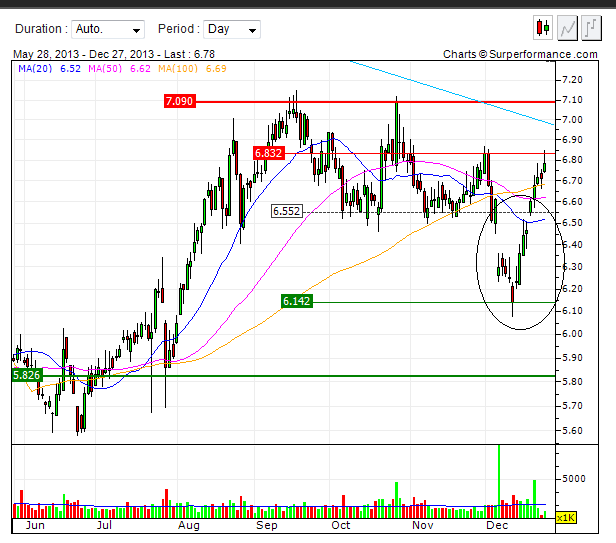Screen dimensions: 616x543
Task: Click the 6.552 dashed level label
Action: [x=287, y=211]
